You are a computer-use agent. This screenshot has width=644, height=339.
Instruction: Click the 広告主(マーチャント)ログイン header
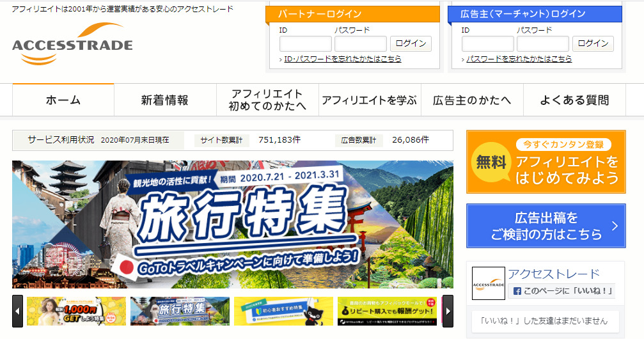[x=535, y=14]
